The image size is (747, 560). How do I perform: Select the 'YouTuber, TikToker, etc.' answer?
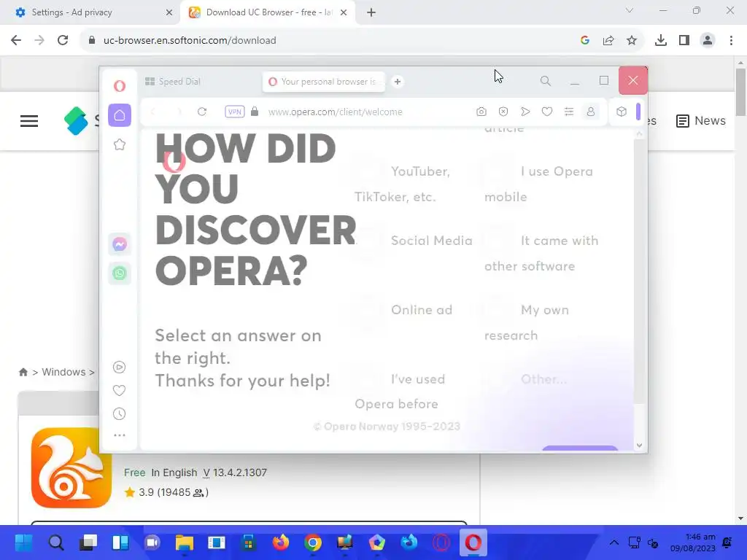click(402, 184)
